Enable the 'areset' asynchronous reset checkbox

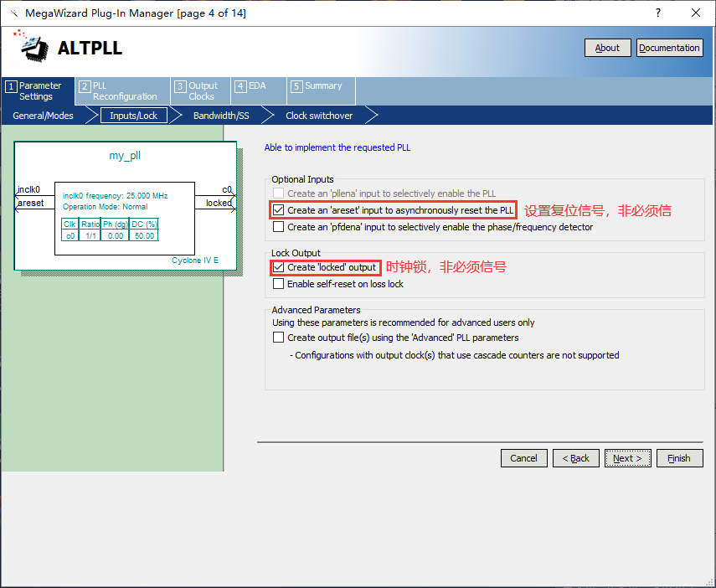click(279, 210)
